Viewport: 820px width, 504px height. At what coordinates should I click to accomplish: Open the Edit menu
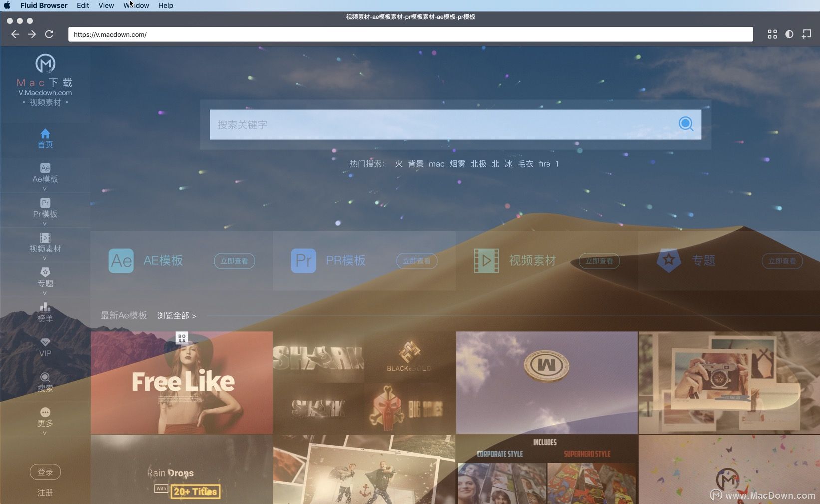[x=83, y=5]
